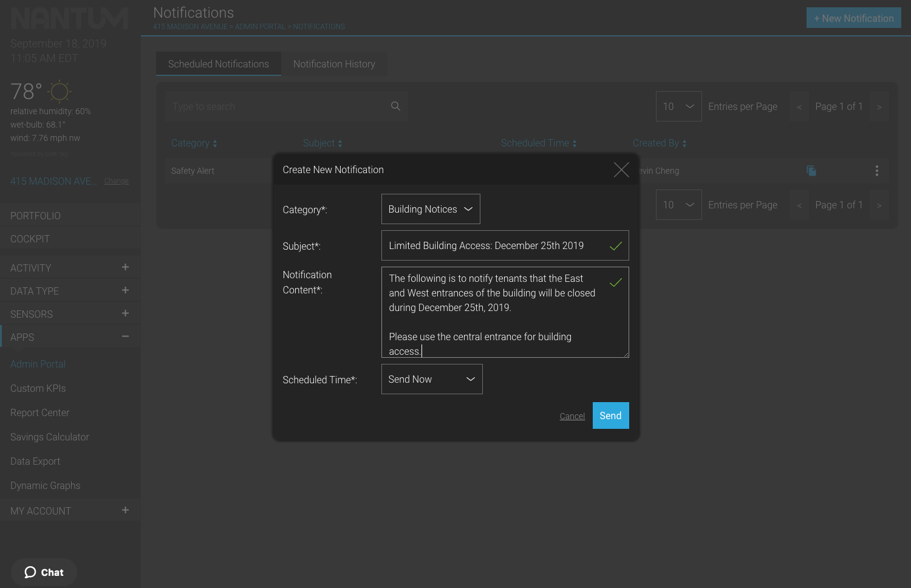Open the Chat widget

pos(44,572)
